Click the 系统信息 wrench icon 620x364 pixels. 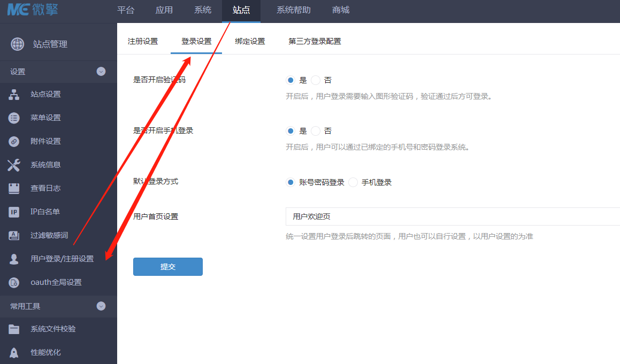point(14,165)
